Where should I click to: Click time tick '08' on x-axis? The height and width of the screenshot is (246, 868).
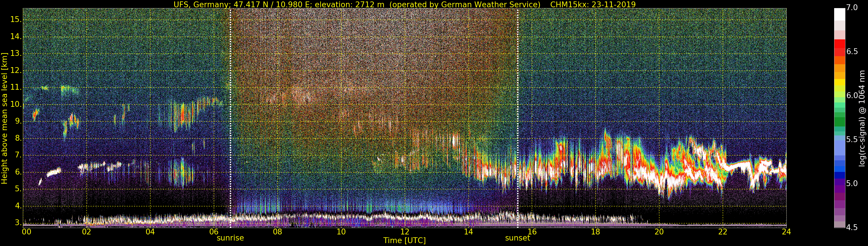coord(277,232)
